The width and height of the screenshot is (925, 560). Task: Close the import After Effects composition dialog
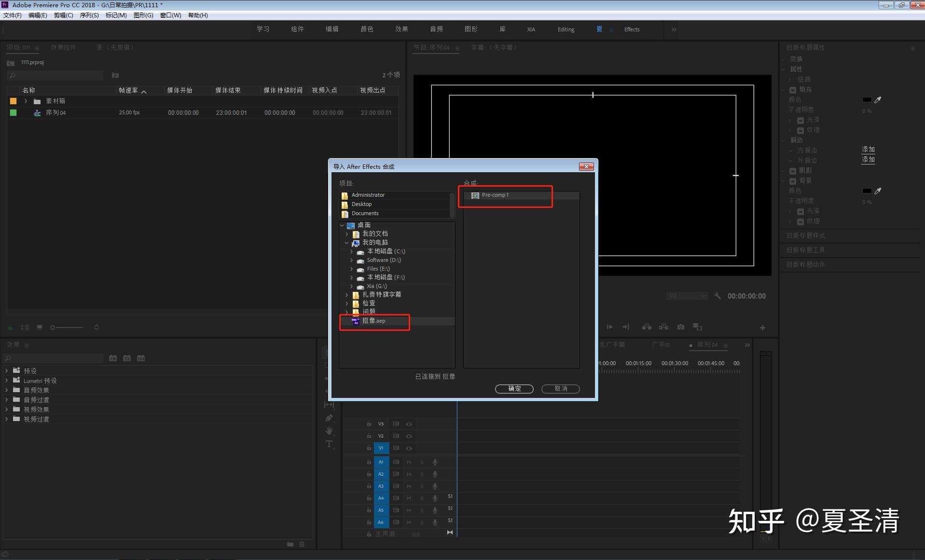(x=586, y=166)
